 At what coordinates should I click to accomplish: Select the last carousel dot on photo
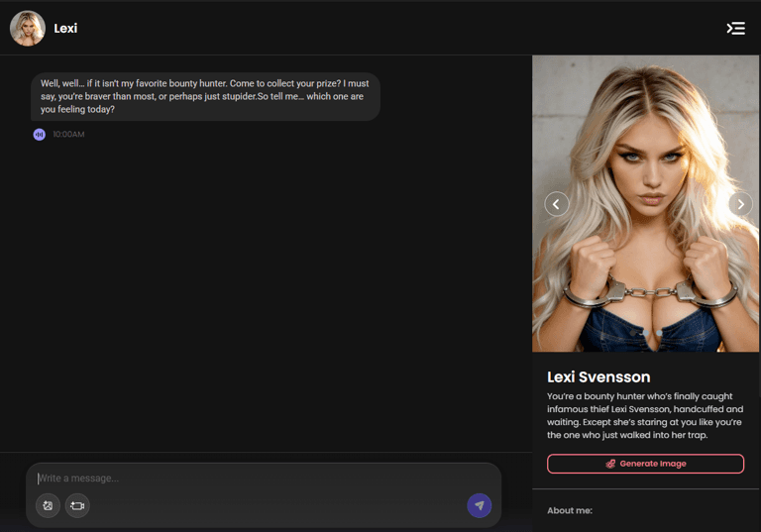(659, 333)
